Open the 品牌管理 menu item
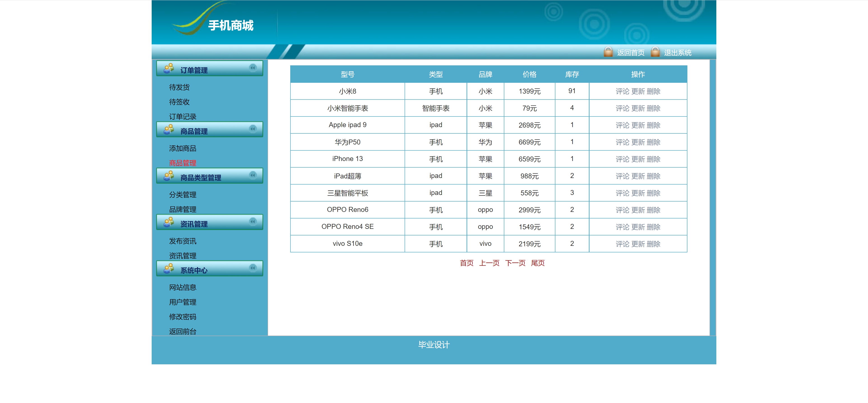Image resolution: width=868 pixels, height=403 pixels. pos(183,209)
